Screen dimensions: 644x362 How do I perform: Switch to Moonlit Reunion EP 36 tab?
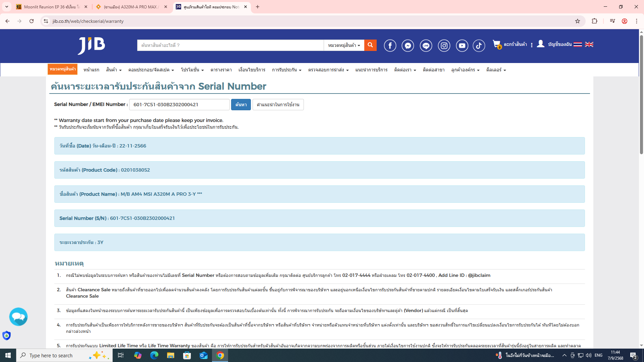coord(52,7)
